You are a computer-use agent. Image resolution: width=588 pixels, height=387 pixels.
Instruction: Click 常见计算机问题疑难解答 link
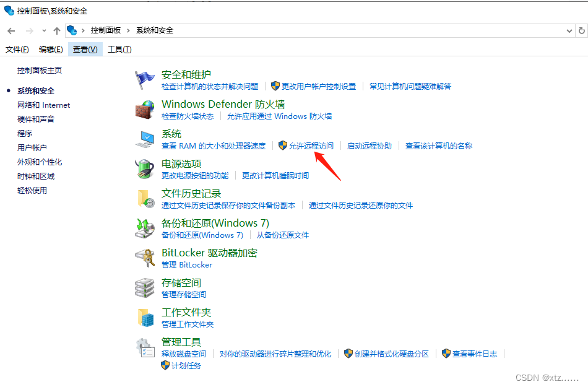coord(410,86)
